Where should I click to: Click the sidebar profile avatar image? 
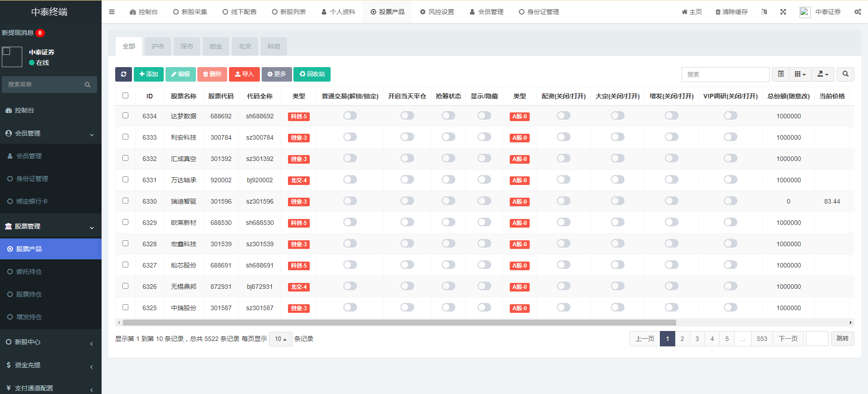12,57
